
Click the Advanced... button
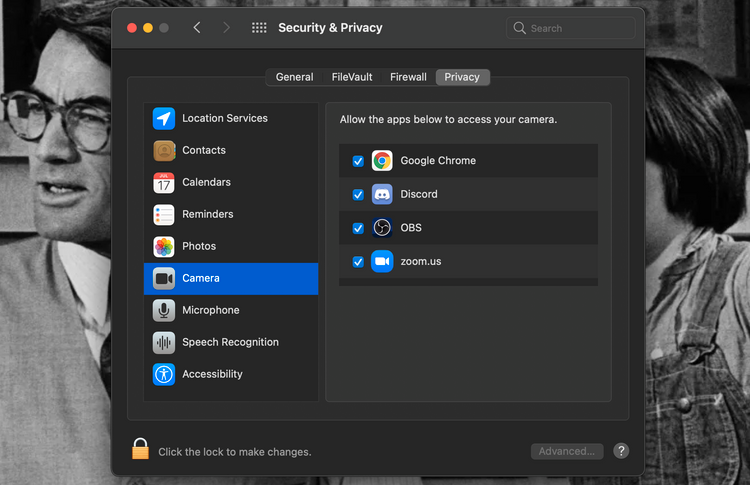coord(567,451)
